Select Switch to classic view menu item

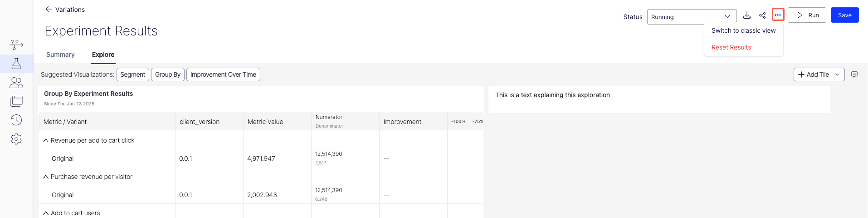pyautogui.click(x=743, y=30)
